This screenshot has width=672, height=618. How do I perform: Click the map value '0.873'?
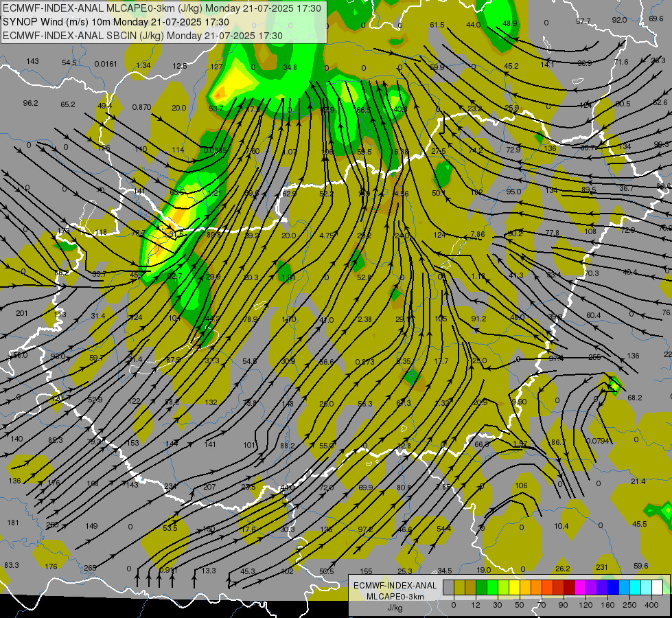(364, 362)
